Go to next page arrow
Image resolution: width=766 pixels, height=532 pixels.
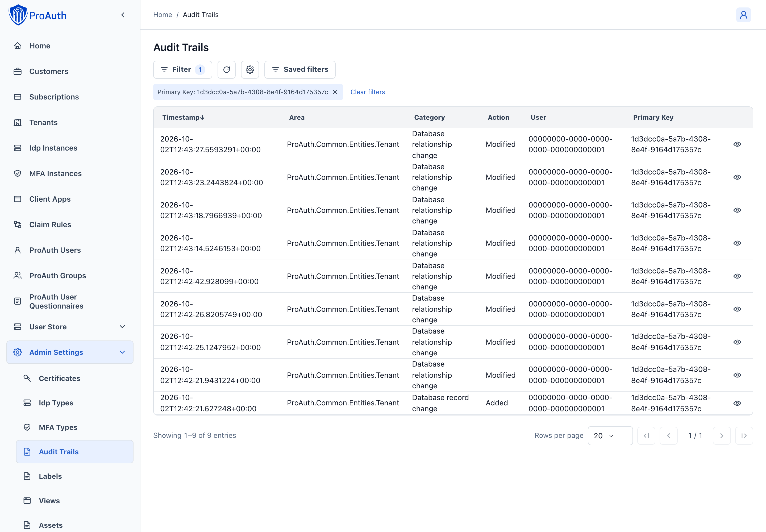pyautogui.click(x=722, y=436)
